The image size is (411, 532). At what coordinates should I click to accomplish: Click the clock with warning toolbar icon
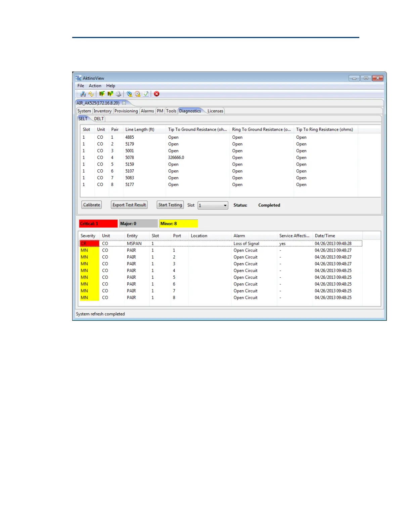click(138, 94)
